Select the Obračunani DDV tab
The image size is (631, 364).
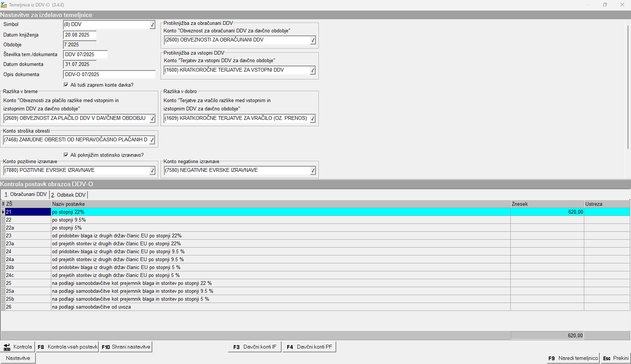(x=26, y=194)
